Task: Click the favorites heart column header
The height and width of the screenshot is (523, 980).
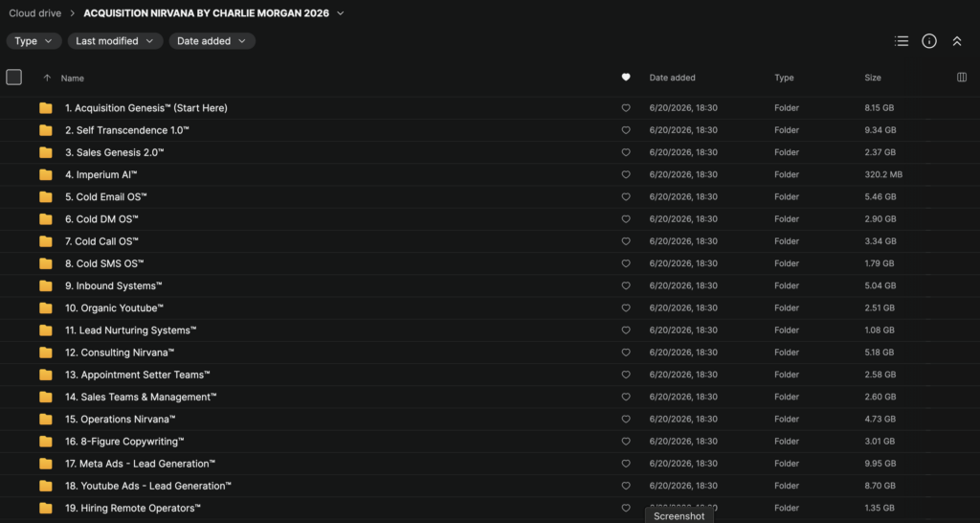Action: [x=626, y=78]
